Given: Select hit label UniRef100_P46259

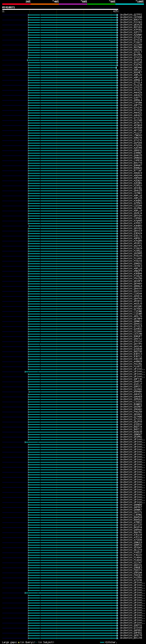Looking at the screenshot, I should (x=131, y=412).
